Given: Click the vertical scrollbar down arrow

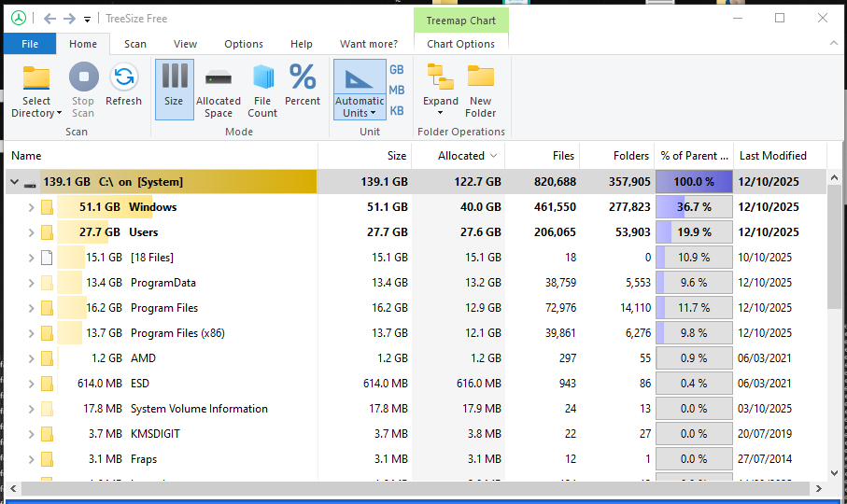Looking at the screenshot, I should pyautogui.click(x=834, y=473).
